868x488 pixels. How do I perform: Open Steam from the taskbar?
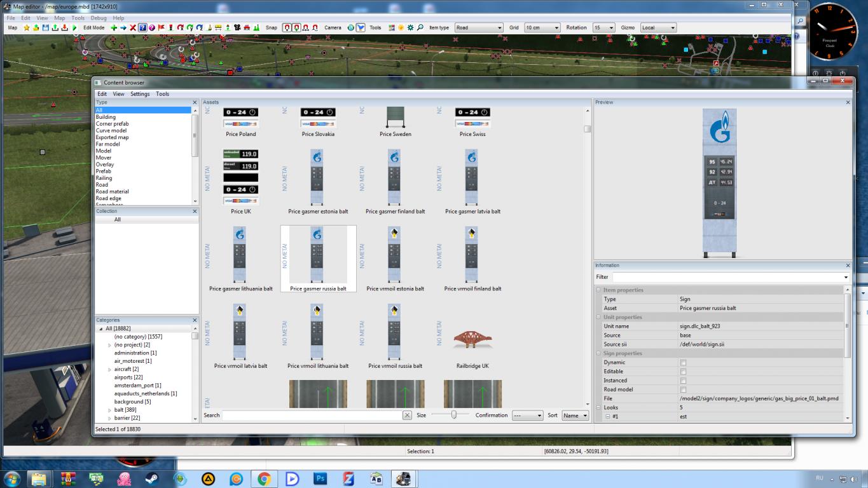pos(153,478)
